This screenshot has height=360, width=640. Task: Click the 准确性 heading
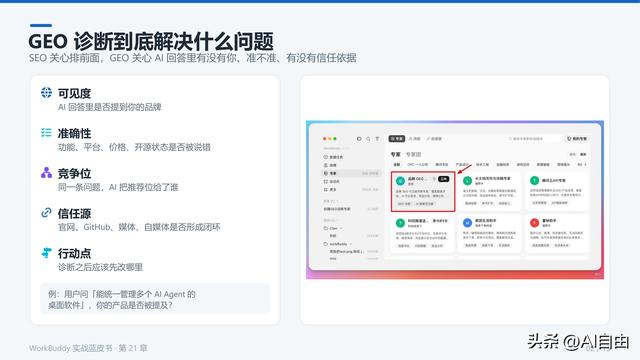tap(74, 133)
